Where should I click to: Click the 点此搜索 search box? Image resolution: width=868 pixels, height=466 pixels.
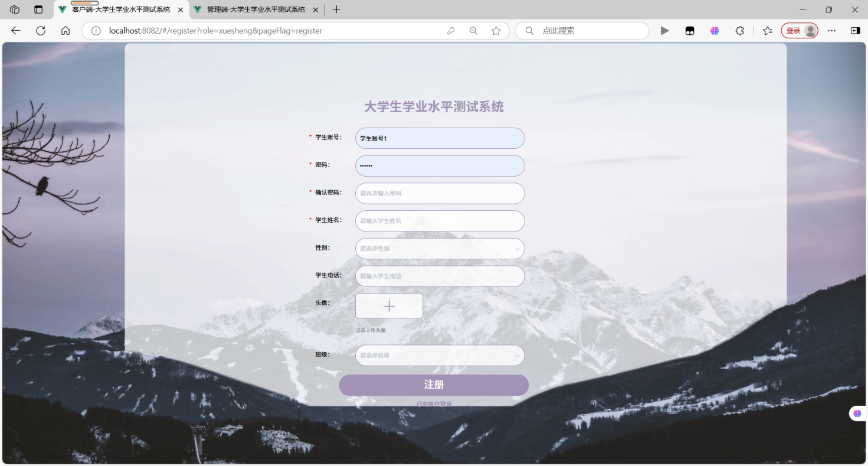(x=581, y=31)
